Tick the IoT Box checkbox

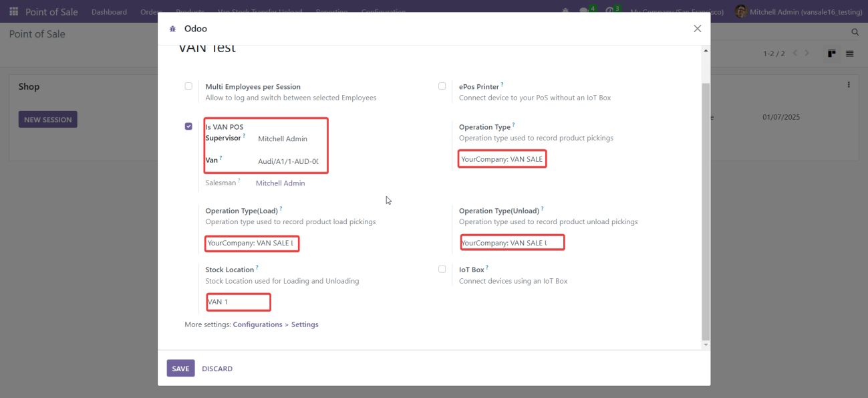(x=442, y=270)
